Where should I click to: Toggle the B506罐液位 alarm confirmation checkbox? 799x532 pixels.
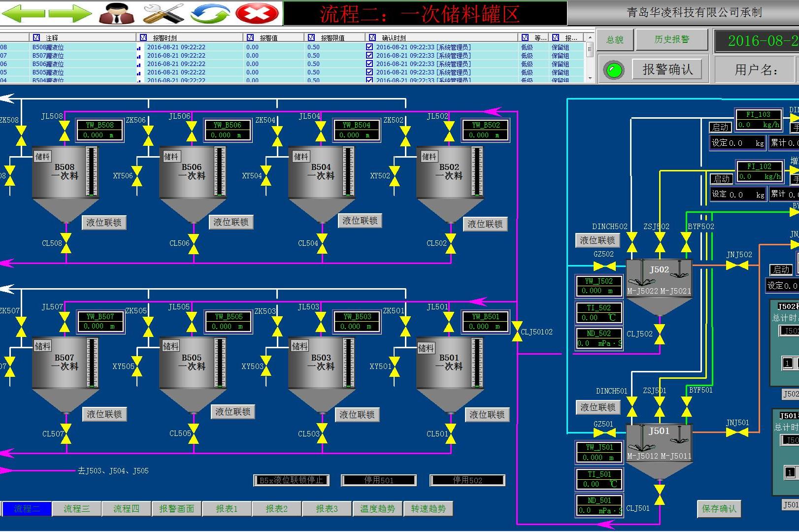(x=369, y=64)
